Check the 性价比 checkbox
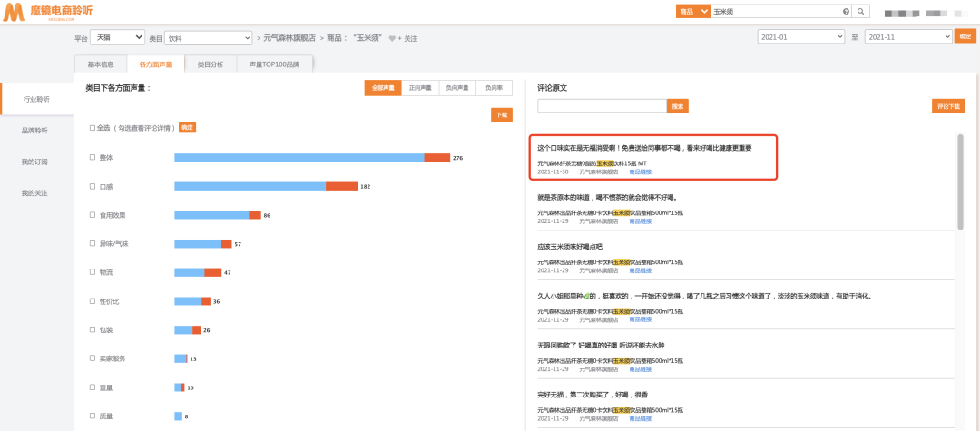980x431 pixels. [93, 301]
